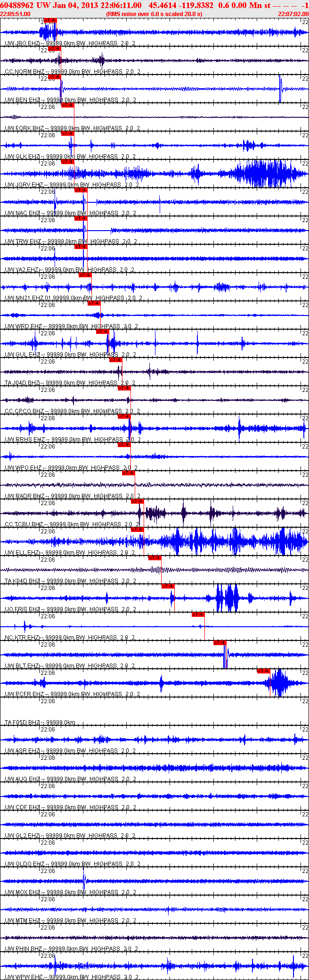Screen dimensions: 309x980
Task: Select red pick marker on TA J04D trace
Action: pyautogui.click(x=115, y=360)
